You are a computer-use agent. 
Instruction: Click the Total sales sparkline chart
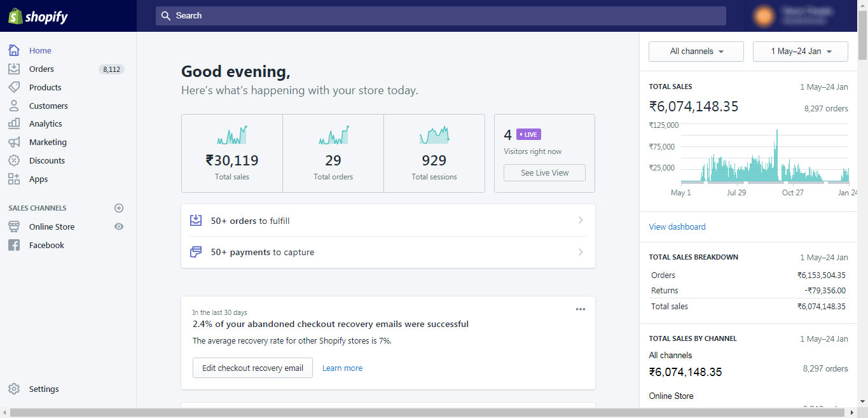pyautogui.click(x=231, y=135)
